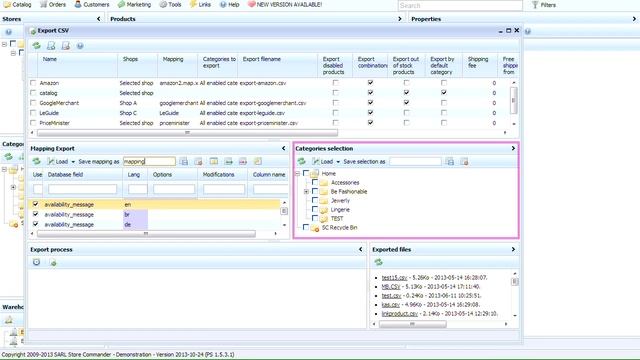Click the clock icon in Export process
The width and height of the screenshot is (640, 360).
point(36,262)
